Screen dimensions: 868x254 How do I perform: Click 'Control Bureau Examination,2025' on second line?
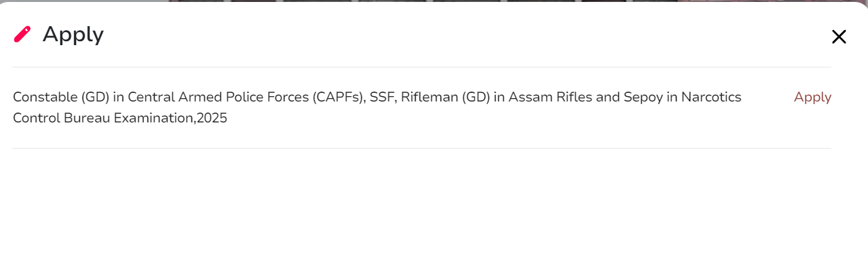120,119
